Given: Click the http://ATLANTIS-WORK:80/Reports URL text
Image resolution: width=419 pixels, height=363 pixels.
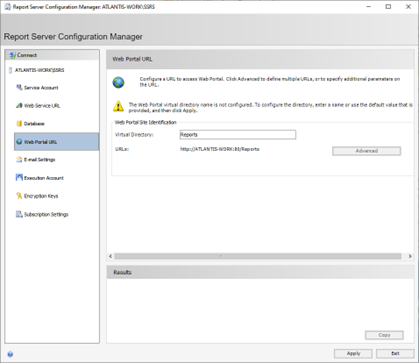Looking at the screenshot, I should 220,149.
